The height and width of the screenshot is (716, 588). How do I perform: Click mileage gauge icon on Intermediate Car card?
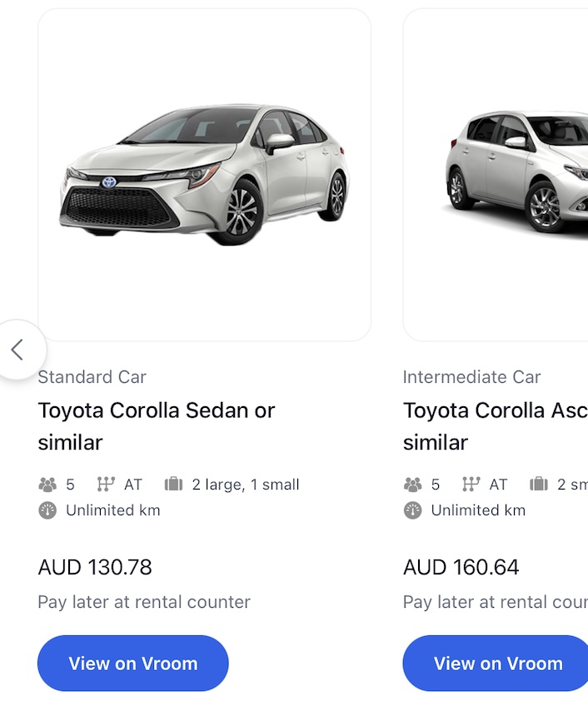[x=412, y=510]
